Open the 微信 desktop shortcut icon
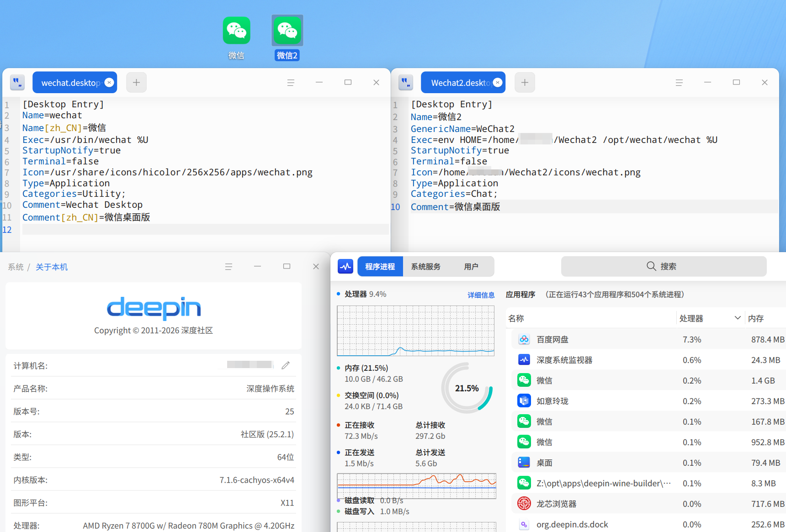The height and width of the screenshot is (532, 786). click(x=236, y=31)
